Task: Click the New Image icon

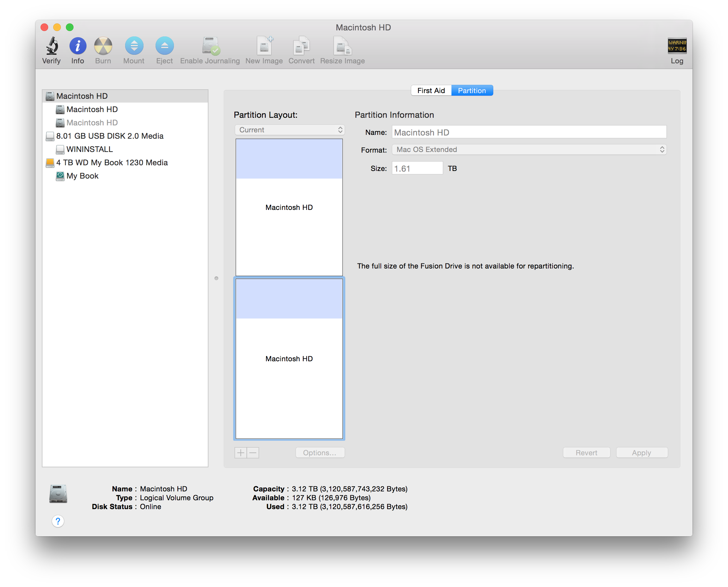Action: coord(264,46)
